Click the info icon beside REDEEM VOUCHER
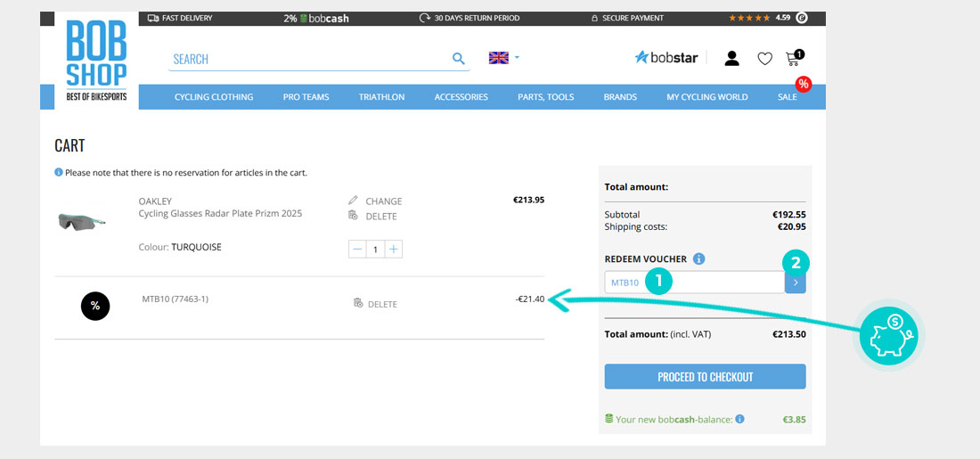Screen dimensions: 980x459 coord(698,258)
